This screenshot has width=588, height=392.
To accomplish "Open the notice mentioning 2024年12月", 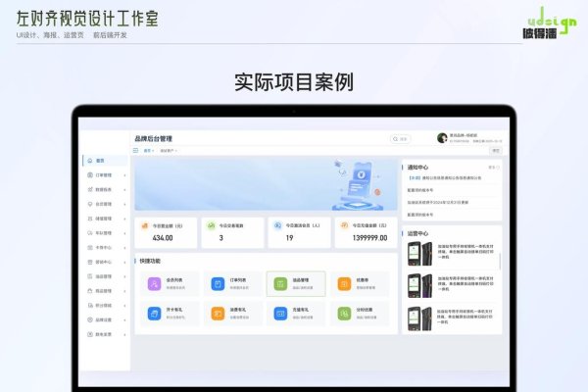I will tap(438, 202).
